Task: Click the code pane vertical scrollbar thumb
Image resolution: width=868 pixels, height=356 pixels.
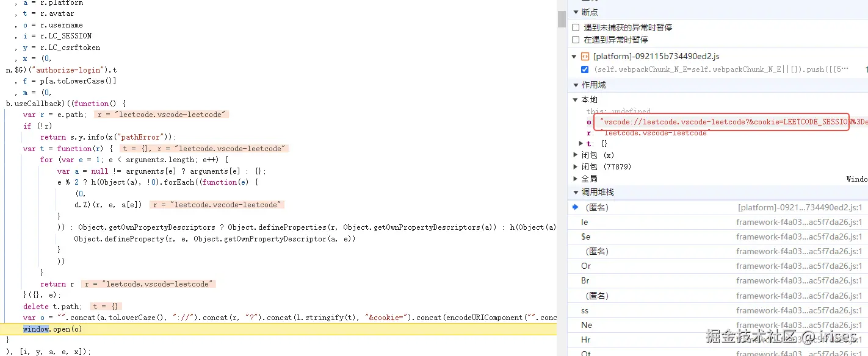Action: coord(562,19)
